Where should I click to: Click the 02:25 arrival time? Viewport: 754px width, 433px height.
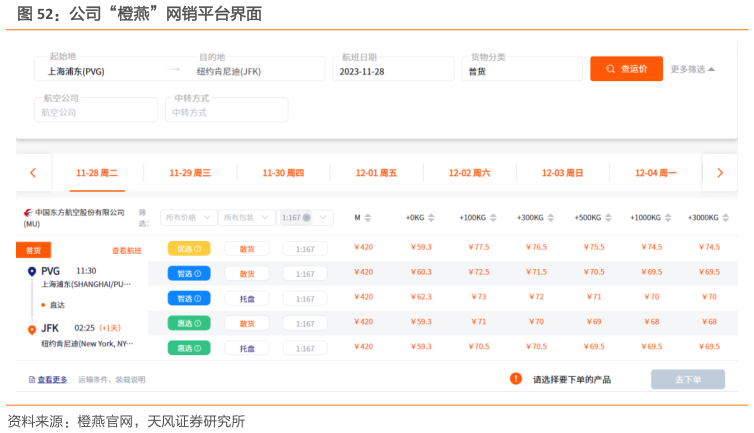click(x=84, y=328)
